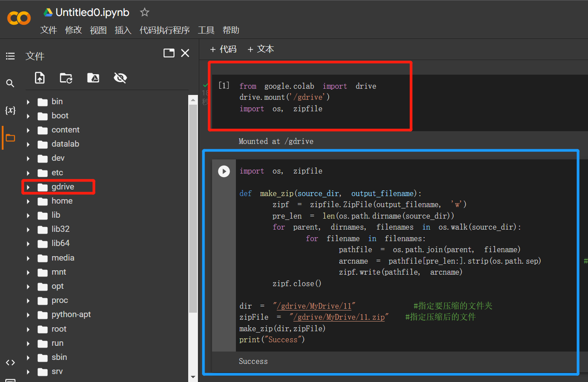This screenshot has height=382, width=588.
Task: Open the table of contents sidebar icon
Action: [x=10, y=56]
